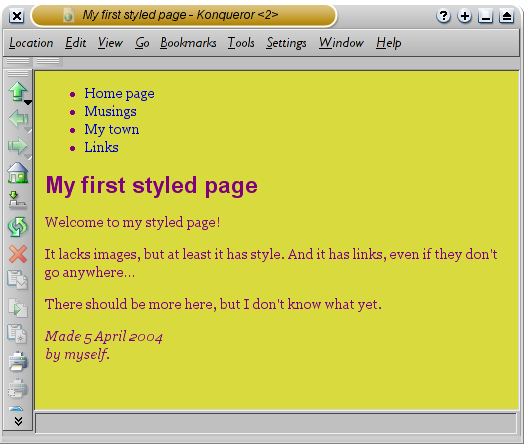The image size is (524, 444).
Task: Click the clipboard Paste icon in sidebar
Action: click(x=18, y=334)
